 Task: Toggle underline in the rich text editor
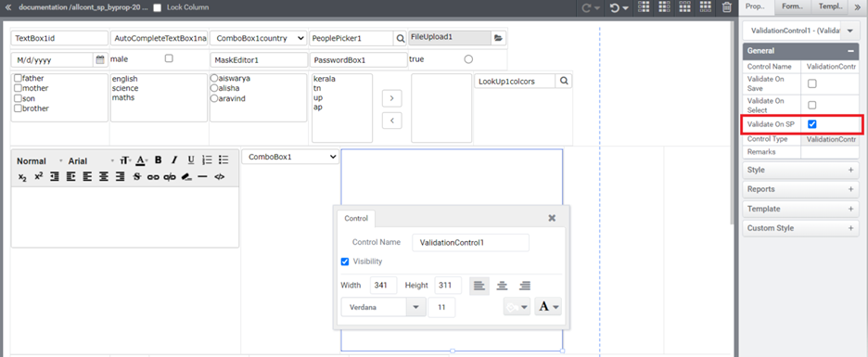point(191,160)
